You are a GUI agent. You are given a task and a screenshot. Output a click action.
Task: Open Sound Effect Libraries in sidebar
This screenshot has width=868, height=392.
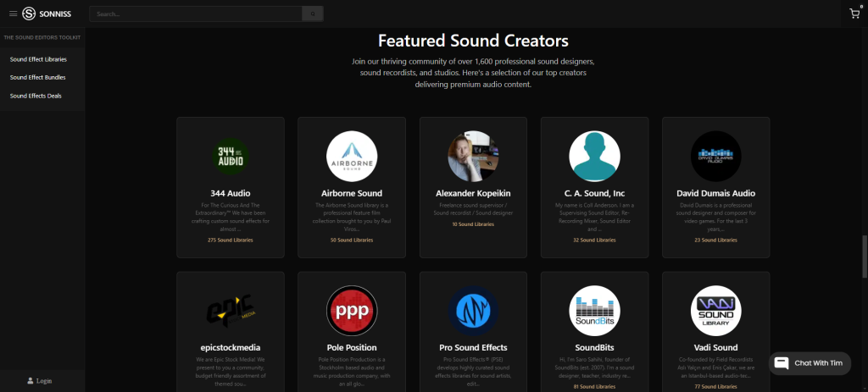point(38,59)
